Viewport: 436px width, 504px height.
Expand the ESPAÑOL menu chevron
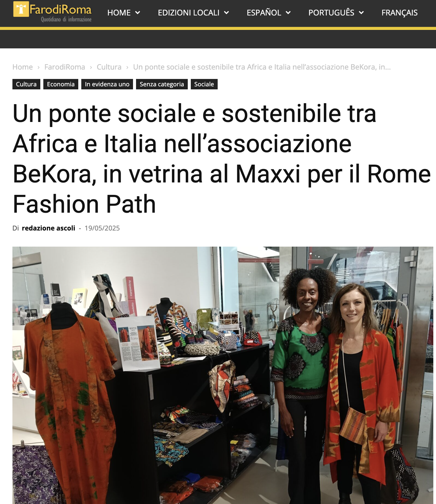click(288, 13)
